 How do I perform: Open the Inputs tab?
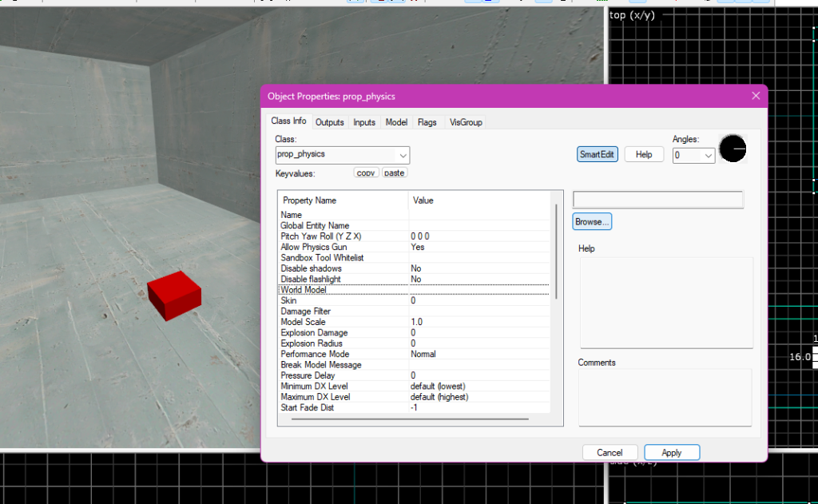[364, 122]
